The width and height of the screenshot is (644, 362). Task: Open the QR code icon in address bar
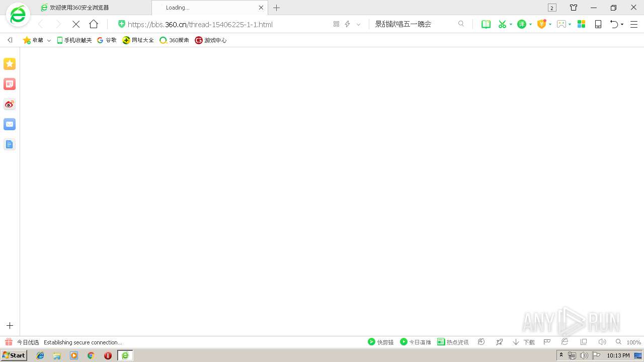336,24
